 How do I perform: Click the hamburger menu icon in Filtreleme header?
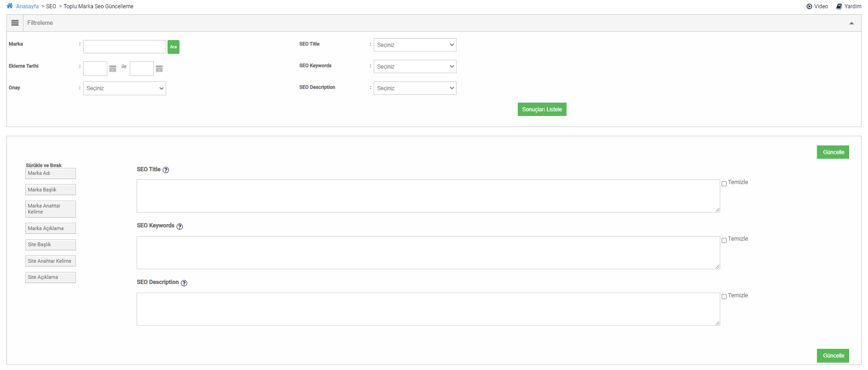point(15,23)
